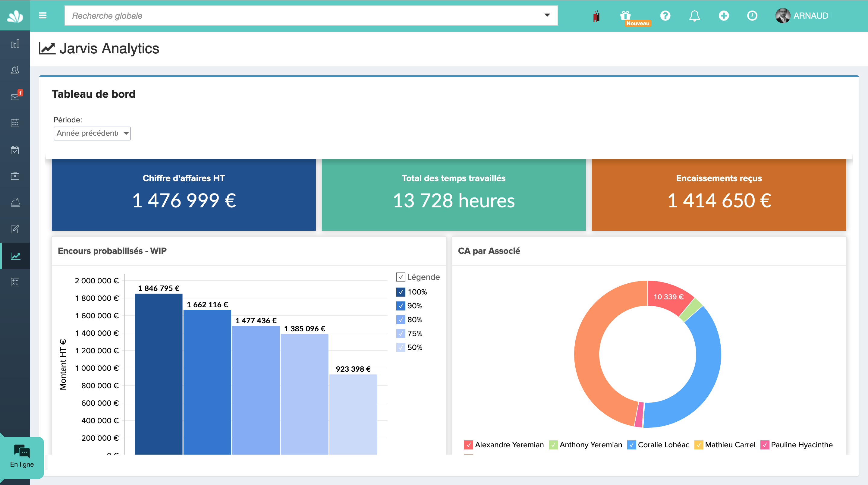Open the calendar grid sidebar icon
The width and height of the screenshot is (868, 485).
pyautogui.click(x=15, y=123)
